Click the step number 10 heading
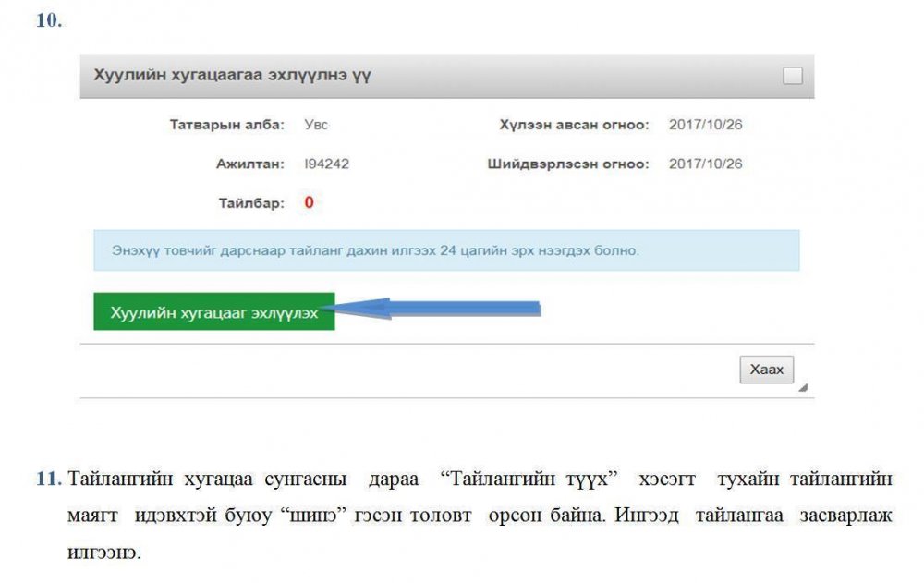This screenshot has width=924, height=583. click(x=49, y=20)
